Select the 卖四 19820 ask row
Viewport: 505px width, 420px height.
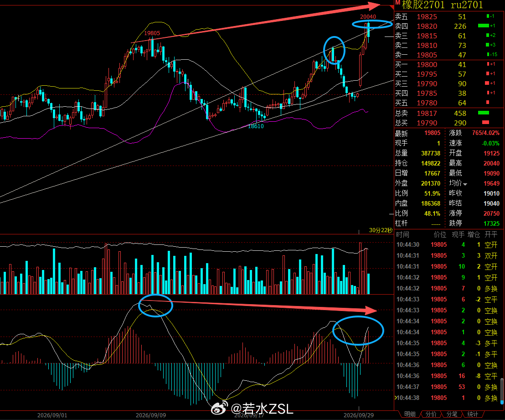click(x=449, y=26)
